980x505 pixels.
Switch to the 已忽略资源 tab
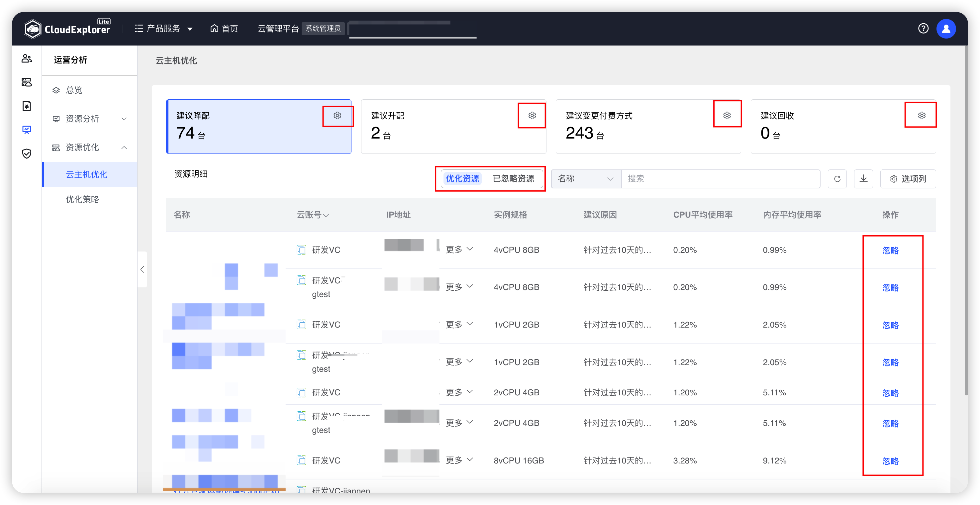click(514, 179)
